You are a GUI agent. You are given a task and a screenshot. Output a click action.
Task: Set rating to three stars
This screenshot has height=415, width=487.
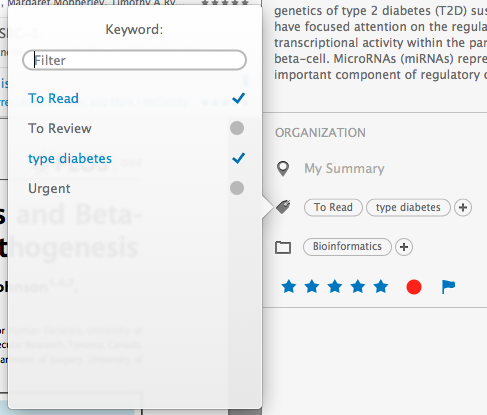pos(335,287)
